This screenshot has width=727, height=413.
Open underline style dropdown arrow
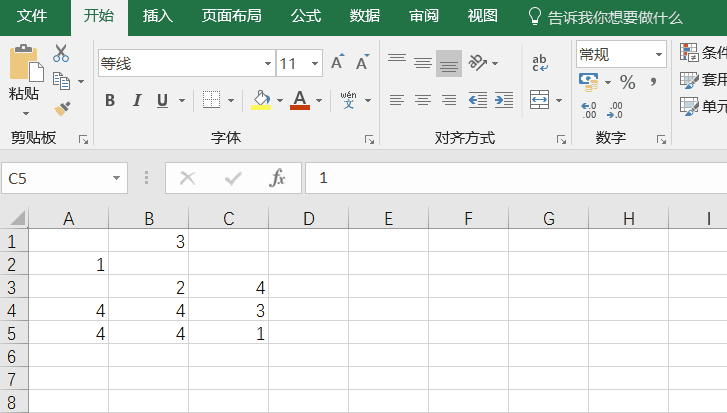(182, 100)
